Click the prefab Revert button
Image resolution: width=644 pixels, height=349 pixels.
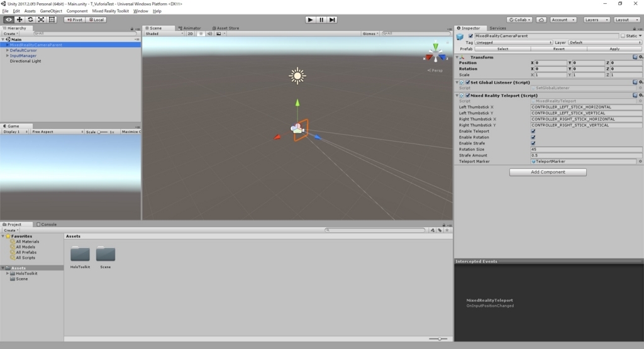(558, 49)
